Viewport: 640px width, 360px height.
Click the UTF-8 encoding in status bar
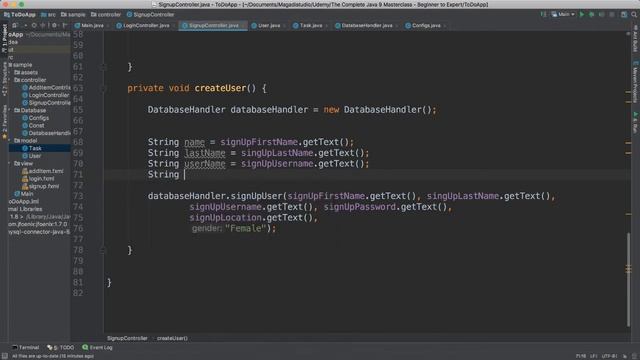[610, 356]
